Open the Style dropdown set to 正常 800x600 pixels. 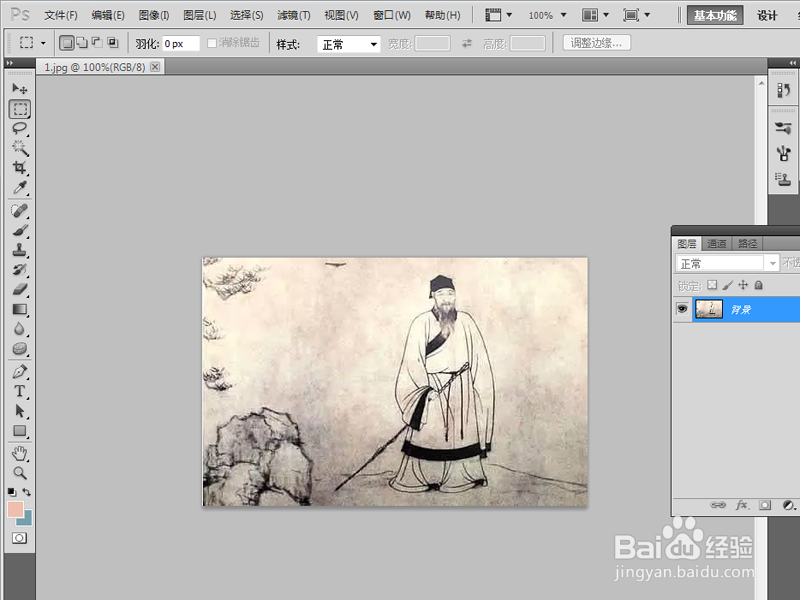[349, 44]
